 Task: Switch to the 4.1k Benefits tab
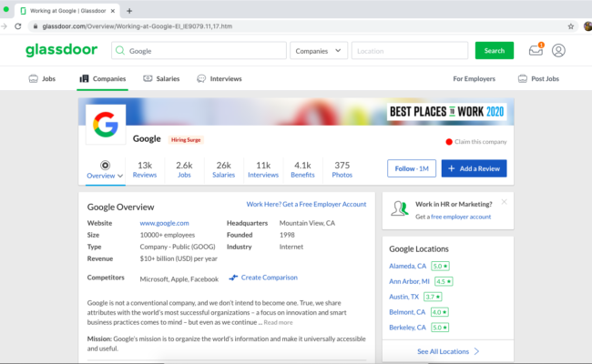pyautogui.click(x=302, y=170)
